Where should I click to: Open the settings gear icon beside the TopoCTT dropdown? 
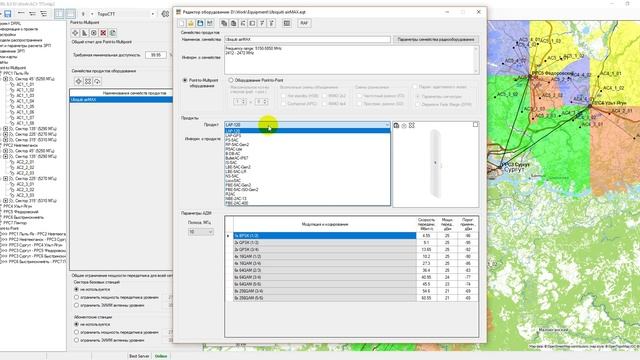click(165, 14)
